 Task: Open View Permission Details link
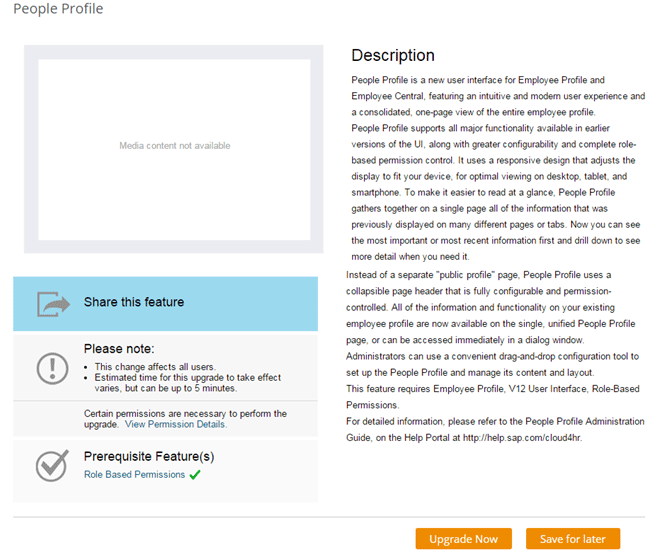[x=176, y=424]
